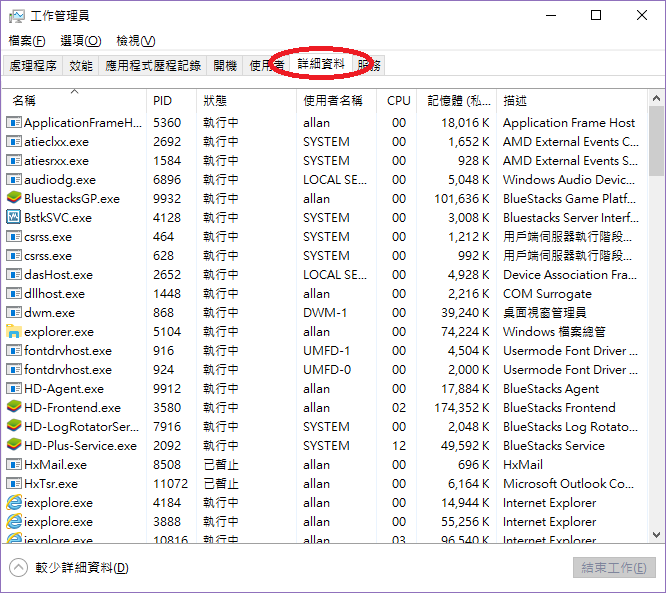Click PID value 11072
This screenshot has width=666, height=593.
[x=170, y=484]
